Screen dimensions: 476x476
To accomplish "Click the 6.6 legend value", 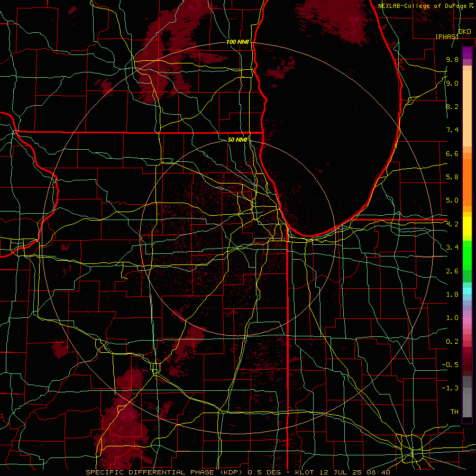I will coord(452,153).
